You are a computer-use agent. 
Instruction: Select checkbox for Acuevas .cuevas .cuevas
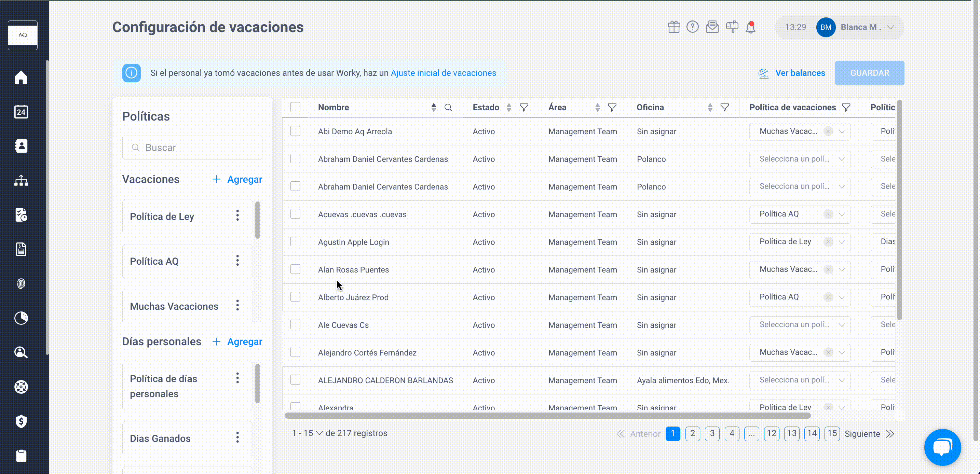pos(295,214)
